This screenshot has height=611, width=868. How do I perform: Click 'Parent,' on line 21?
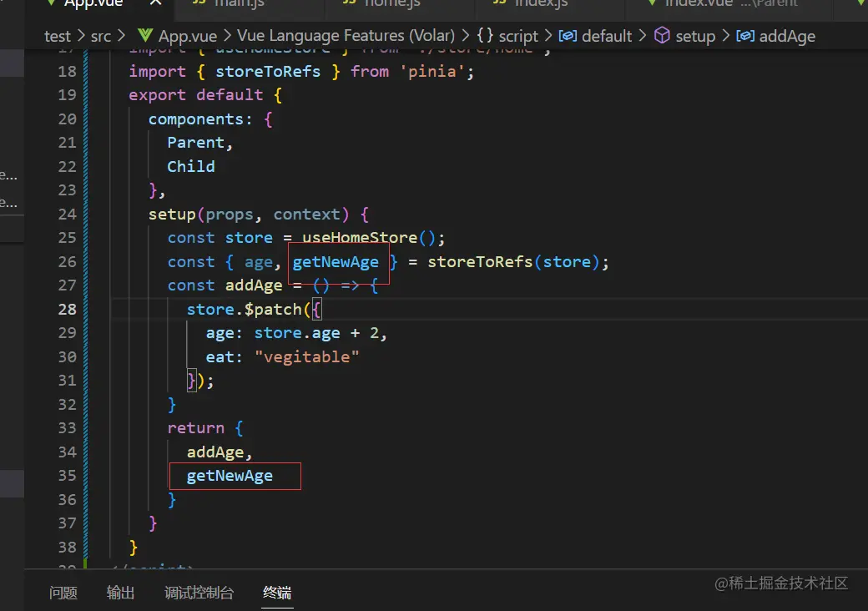[x=199, y=143]
